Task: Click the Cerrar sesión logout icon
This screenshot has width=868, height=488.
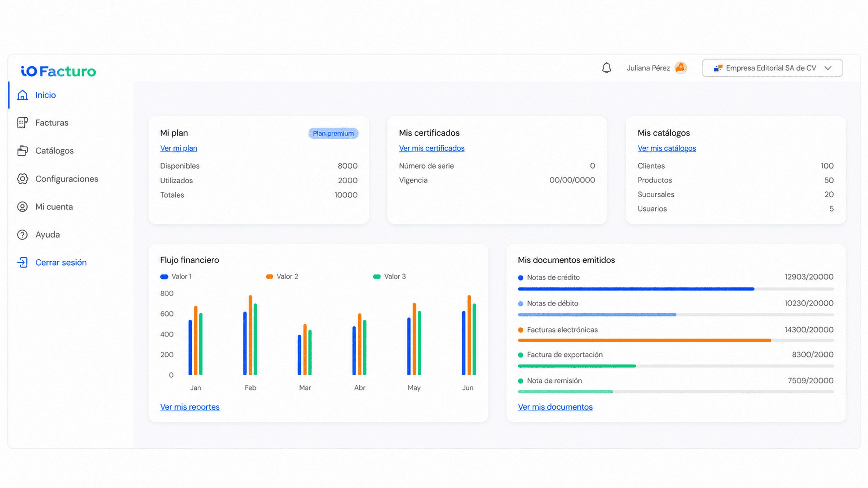Action: [22, 262]
